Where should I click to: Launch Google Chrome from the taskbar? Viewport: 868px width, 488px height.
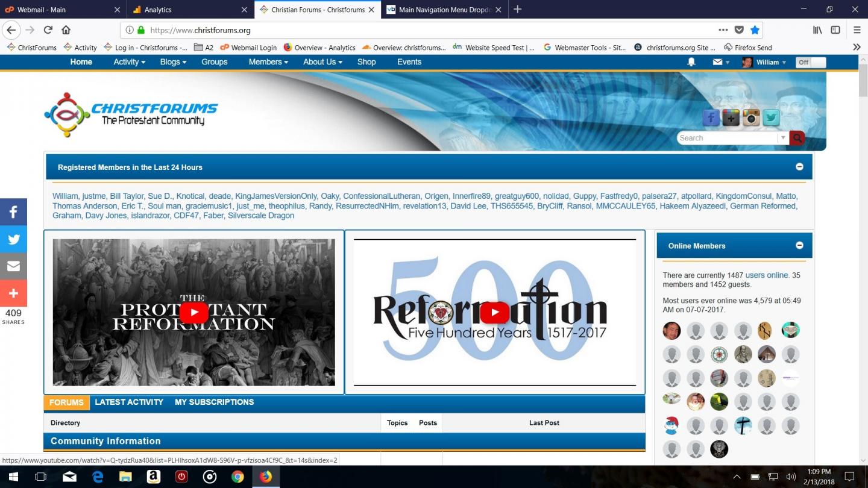tap(237, 477)
